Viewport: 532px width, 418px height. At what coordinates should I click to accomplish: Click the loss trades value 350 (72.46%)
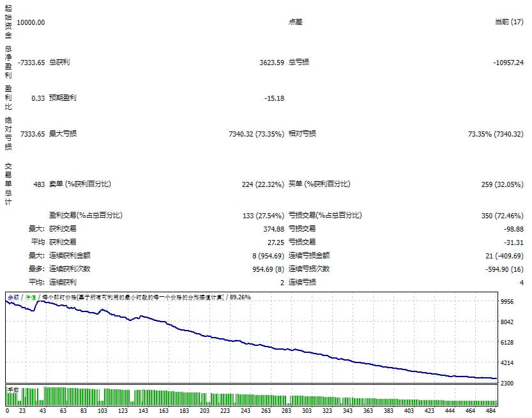pyautogui.click(x=503, y=216)
